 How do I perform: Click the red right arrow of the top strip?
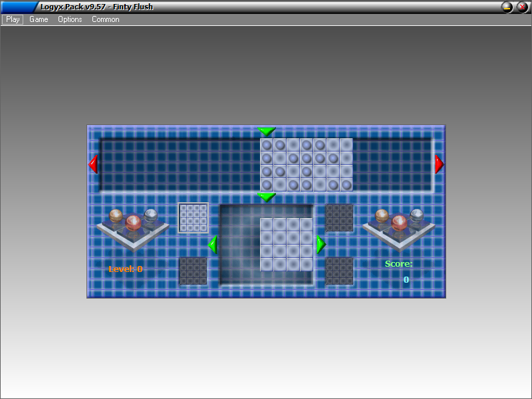pos(440,164)
